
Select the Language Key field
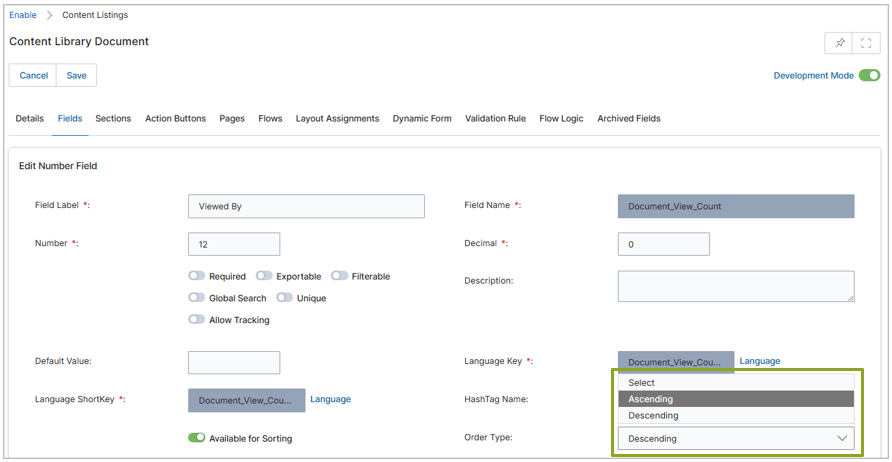click(x=676, y=362)
